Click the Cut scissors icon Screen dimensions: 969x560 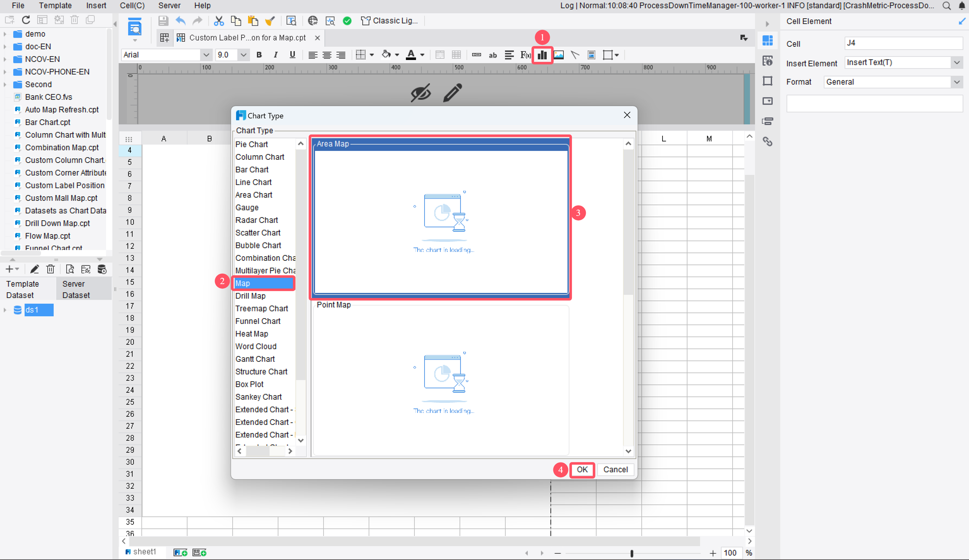219,21
